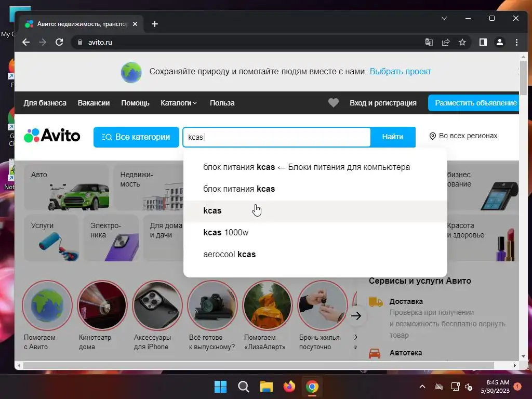Select plain kcas suggestion
Viewport: 532px width, 399px height.
[x=315, y=211]
